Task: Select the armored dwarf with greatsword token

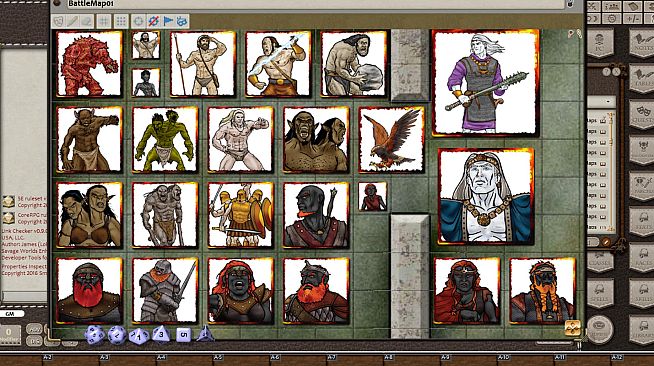Action: 165,291
